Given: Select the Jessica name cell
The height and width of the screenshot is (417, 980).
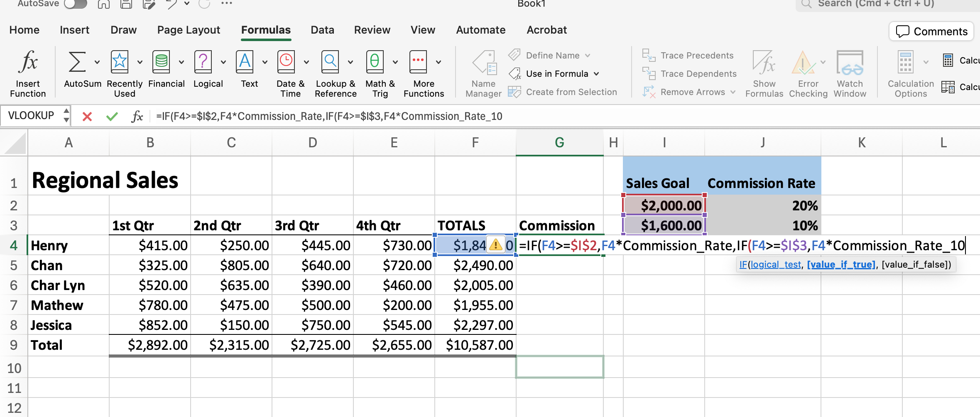Looking at the screenshot, I should pyautogui.click(x=69, y=325).
